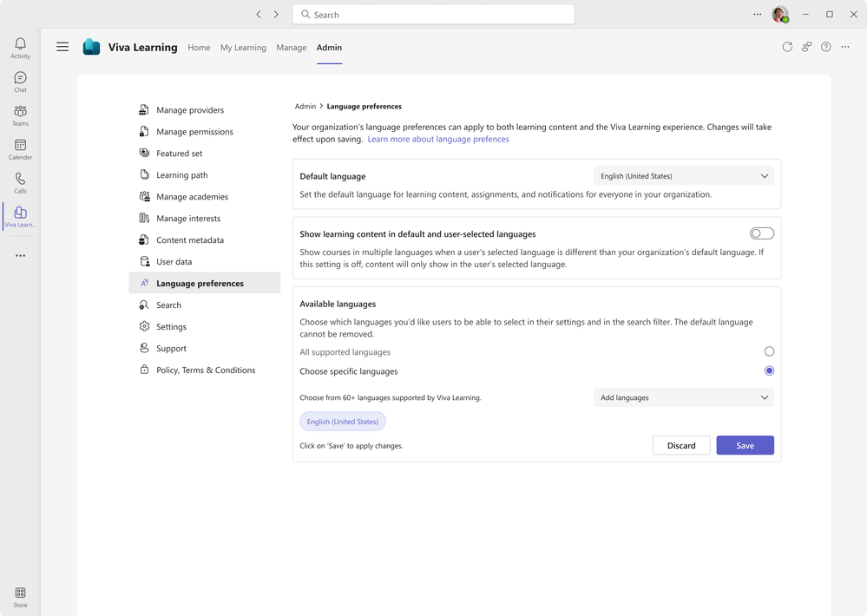Select Choose specific languages radio button
This screenshot has height=616, width=867.
(x=769, y=370)
